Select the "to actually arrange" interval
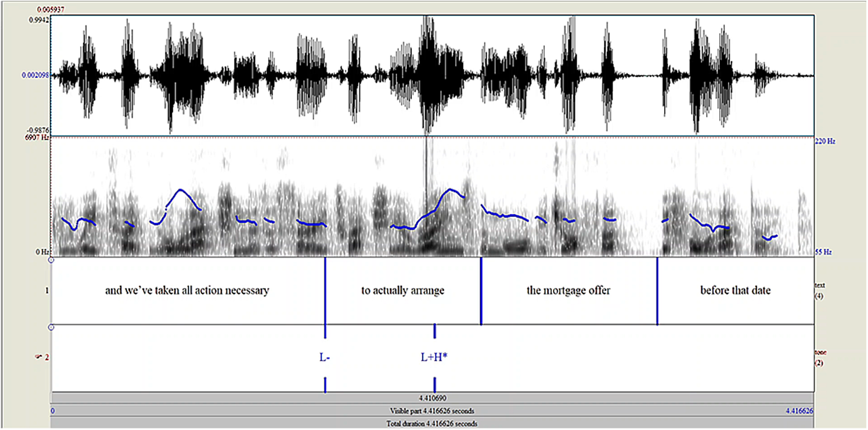Screen dimensions: 868x430 click(402, 291)
